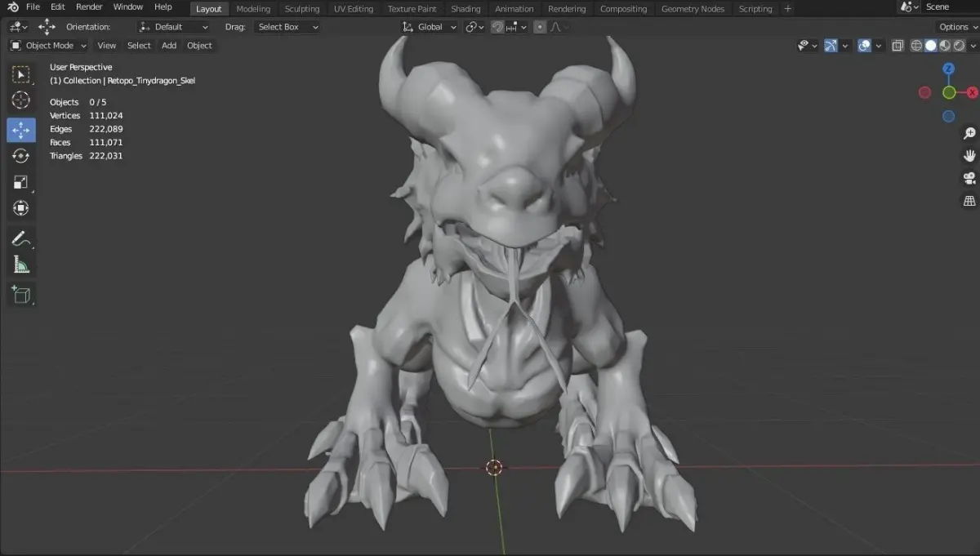Click the green Y axis gizmo circle

pyautogui.click(x=949, y=92)
